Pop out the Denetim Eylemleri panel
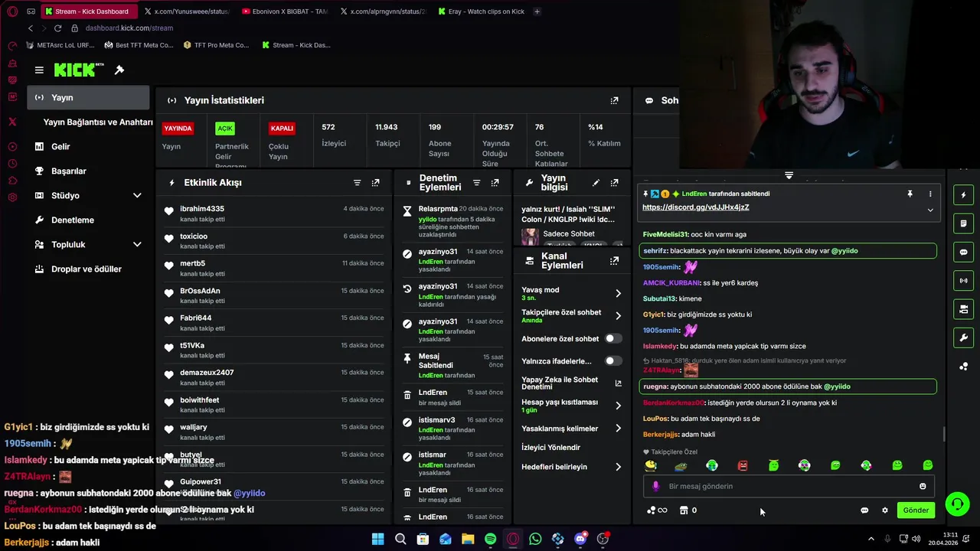This screenshot has width=980, height=551. point(495,183)
